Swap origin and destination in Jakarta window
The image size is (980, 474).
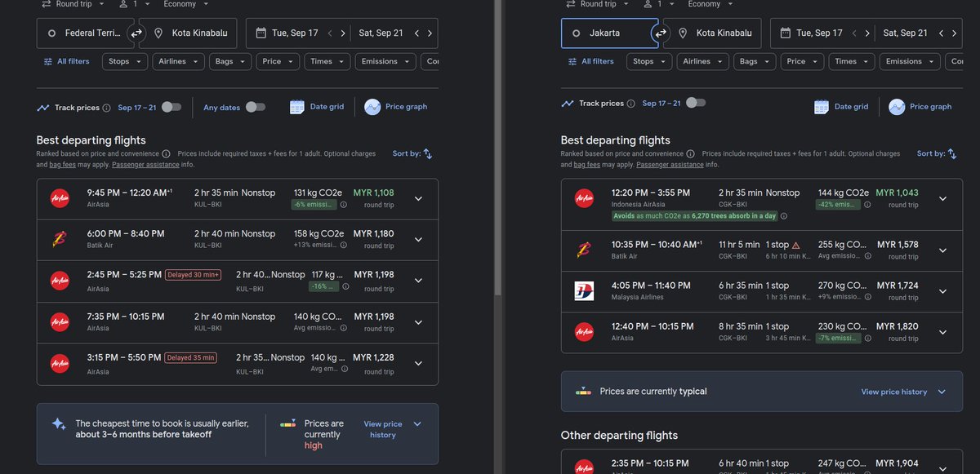[661, 33]
